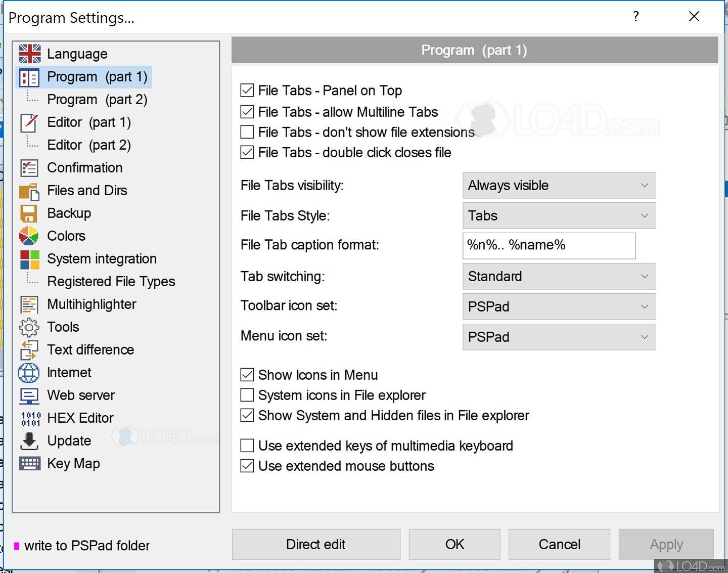728x573 pixels.
Task: Click the Colors palette icon
Action: coord(29,236)
